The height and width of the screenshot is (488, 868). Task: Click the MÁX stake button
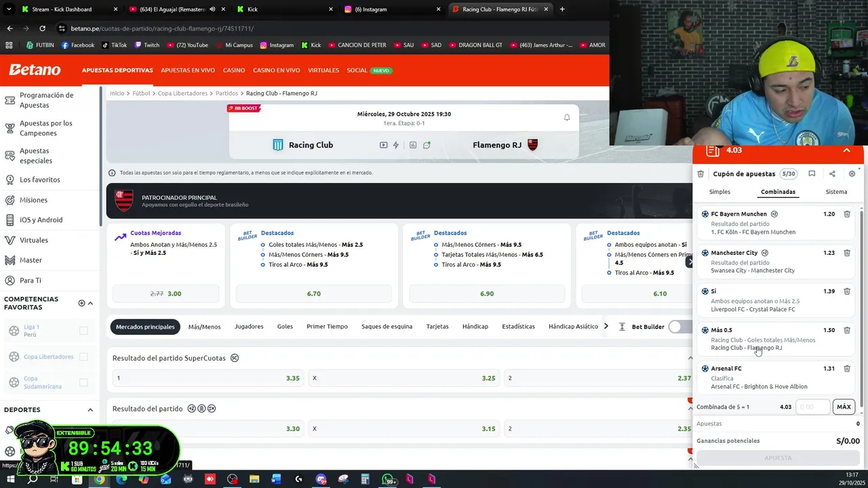(x=844, y=407)
